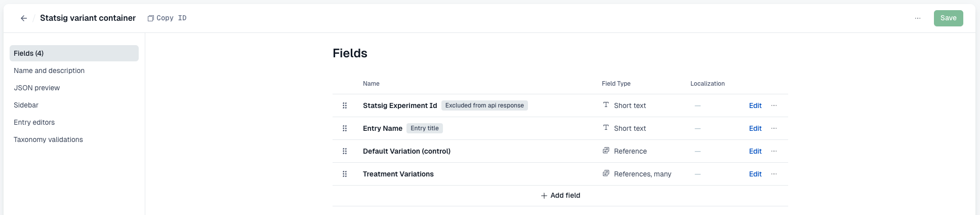
Task: Click drag handle for Default Variation field
Action: [345, 151]
